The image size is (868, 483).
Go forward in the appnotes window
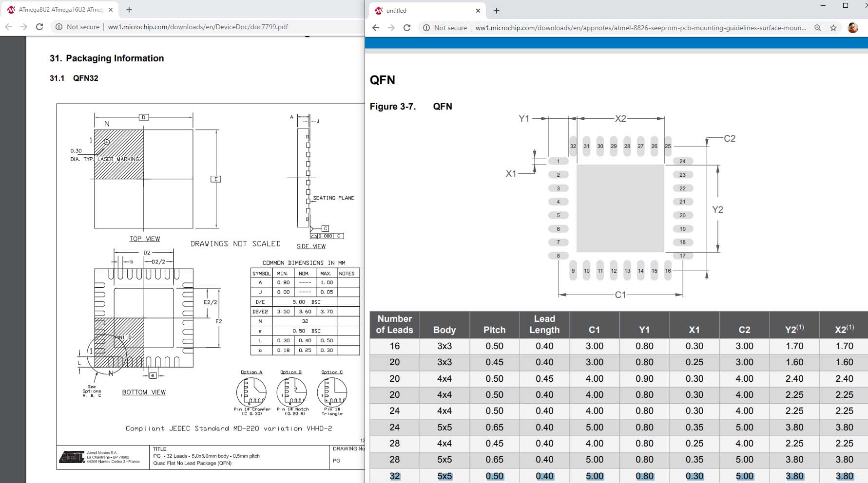click(x=391, y=28)
